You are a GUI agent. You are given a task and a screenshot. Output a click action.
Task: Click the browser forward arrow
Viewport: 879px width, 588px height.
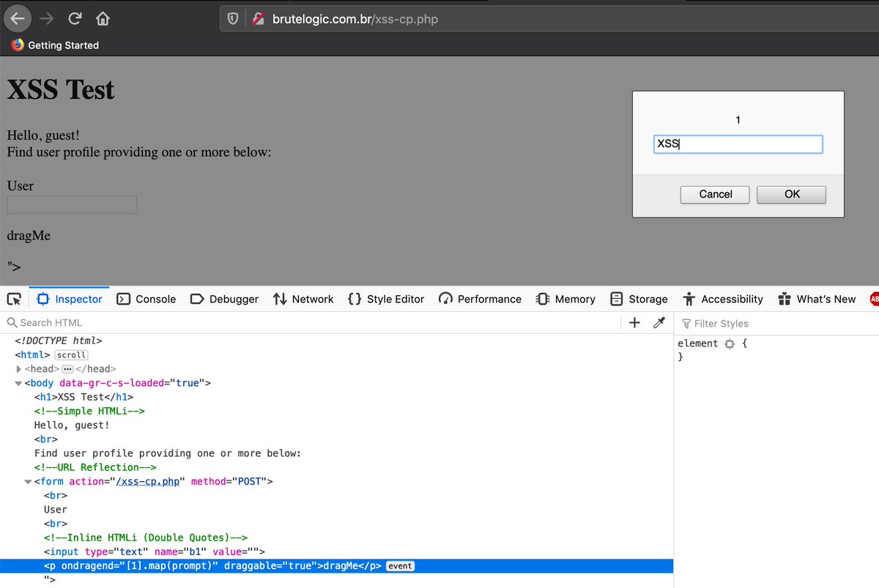tap(46, 18)
